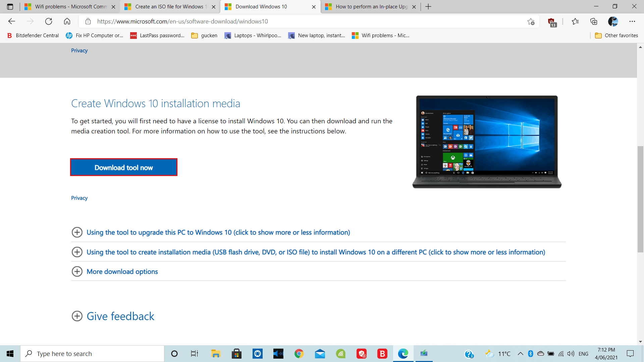Open New laptop, instant bookmark
Screen dimensions: 644x362
click(x=317, y=36)
